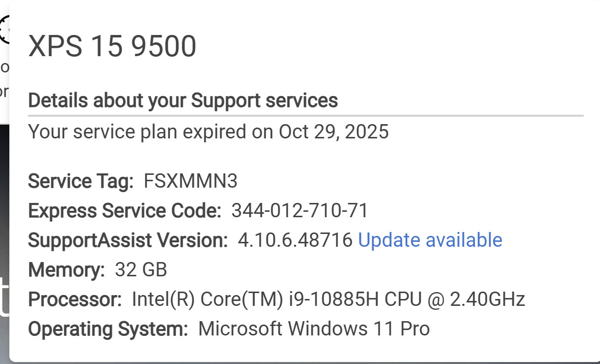
Task: Click the partially visible circular icon at top-left
Action: [x=4, y=30]
